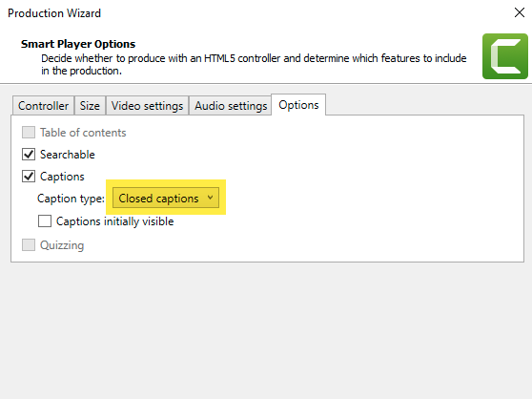Click the green Camtasia logo icon
The height and width of the screenshot is (399, 532).
505,56
